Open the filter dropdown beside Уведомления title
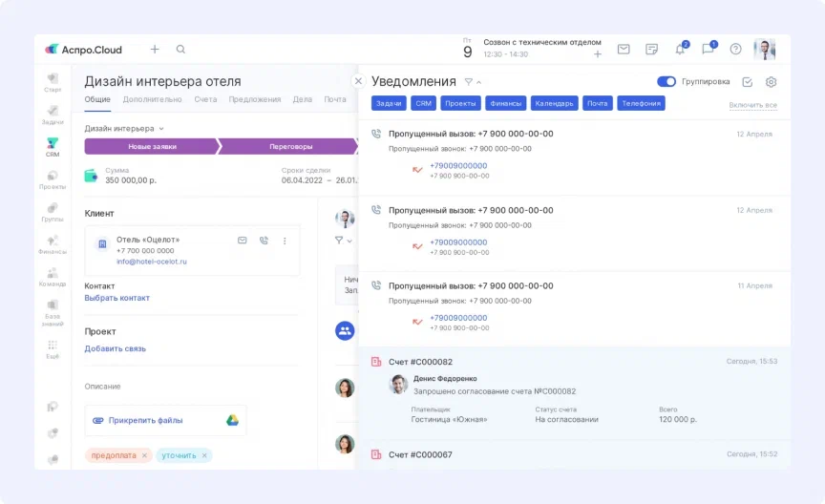Viewport: 825px width, 504px height. click(x=472, y=82)
